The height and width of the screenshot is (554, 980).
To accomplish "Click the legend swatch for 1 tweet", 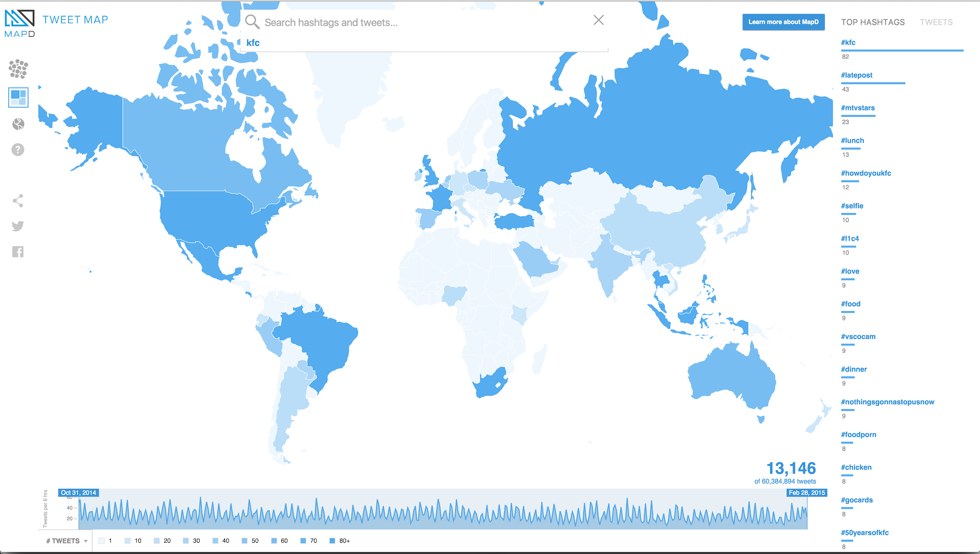I will click(102, 541).
